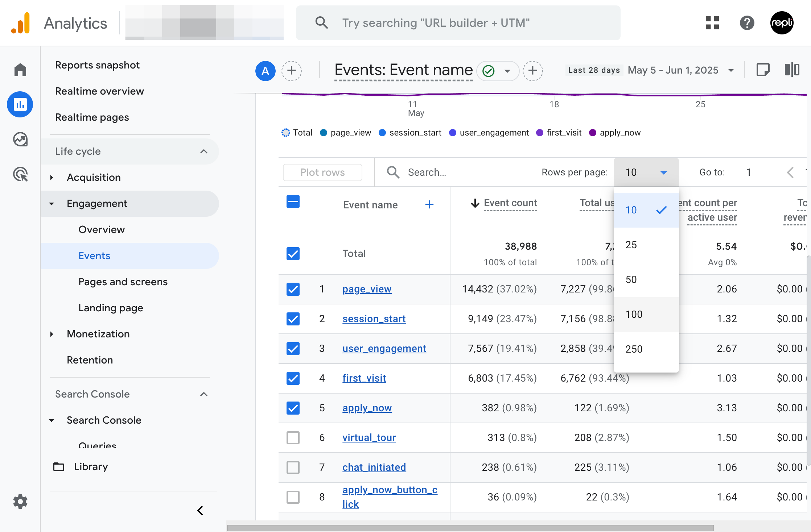Open Admin settings gear
Image resolution: width=811 pixels, height=532 pixels.
pos(20,502)
